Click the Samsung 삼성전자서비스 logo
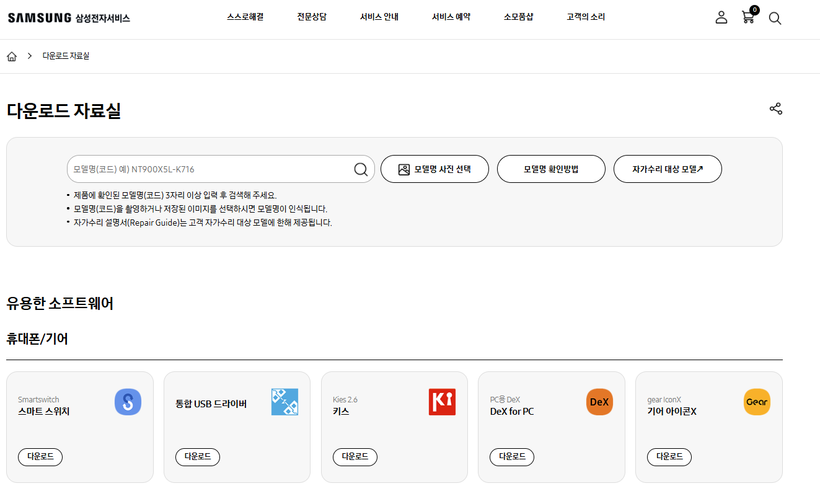The image size is (820, 504). [x=69, y=18]
